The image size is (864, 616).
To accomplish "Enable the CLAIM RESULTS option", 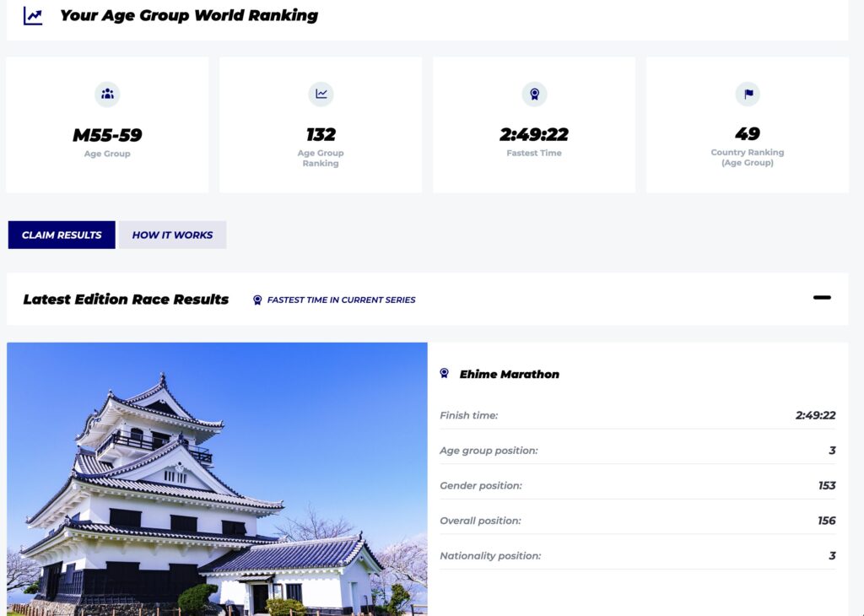I will [61, 235].
